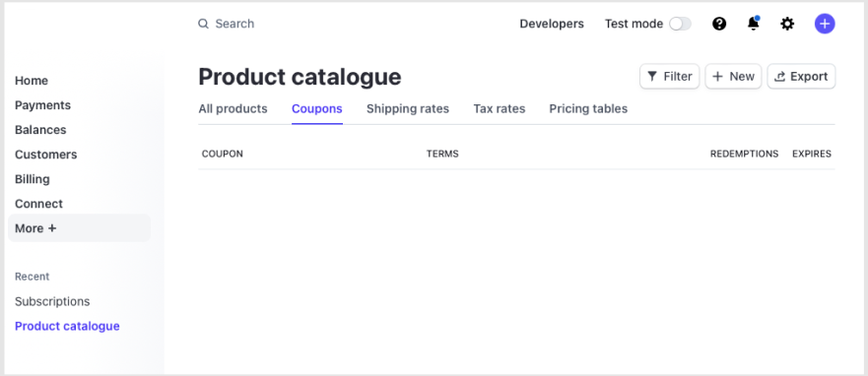Viewport: 868px width, 376px height.
Task: Export the coupons list
Action: (801, 77)
